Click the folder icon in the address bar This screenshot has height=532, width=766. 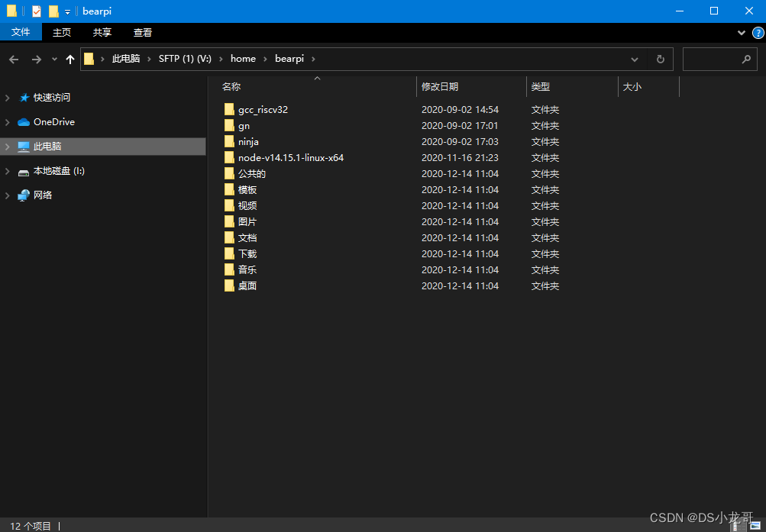pyautogui.click(x=89, y=59)
